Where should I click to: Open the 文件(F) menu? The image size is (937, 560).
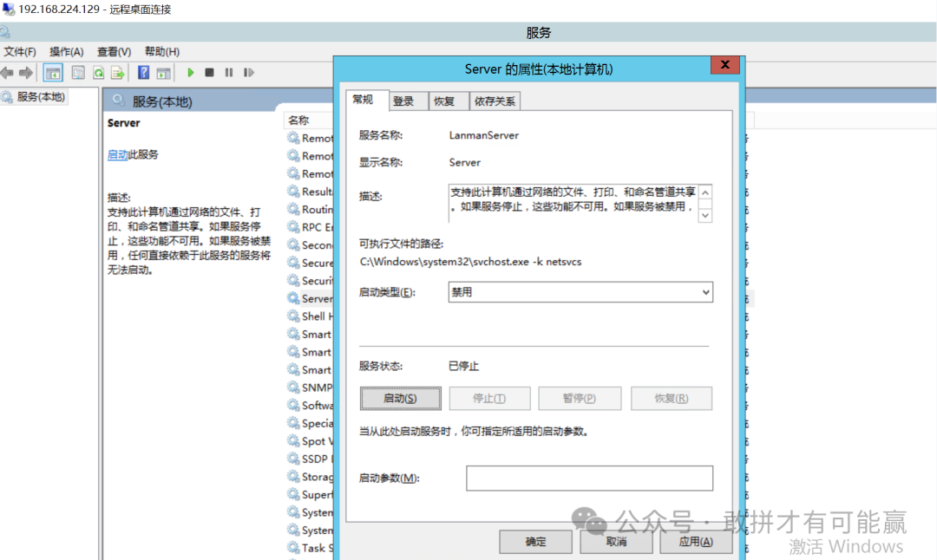point(20,52)
